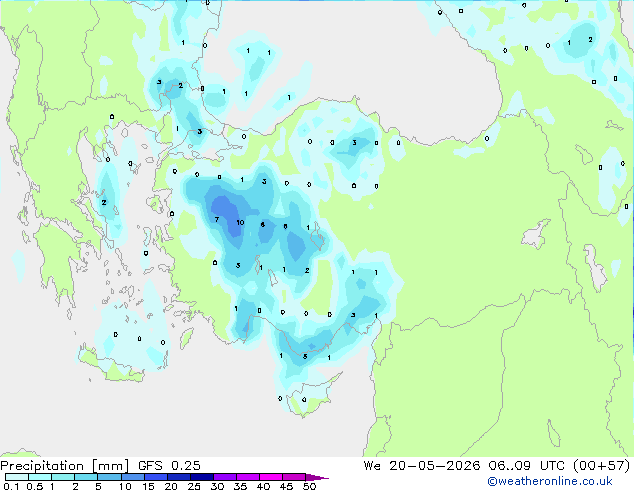Click the '0.5' legend scale label
The width and height of the screenshot is (634, 490).
[34, 486]
